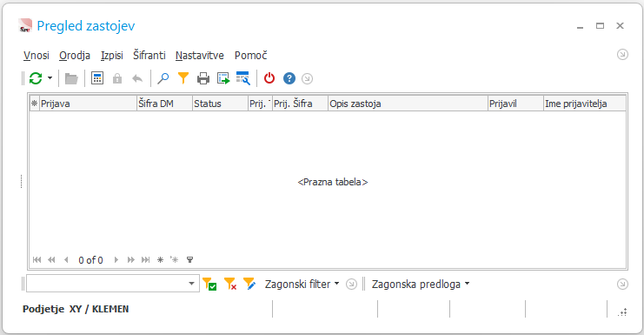Open the Zagonski filter dropdown
644x335 pixels.
[x=302, y=284]
